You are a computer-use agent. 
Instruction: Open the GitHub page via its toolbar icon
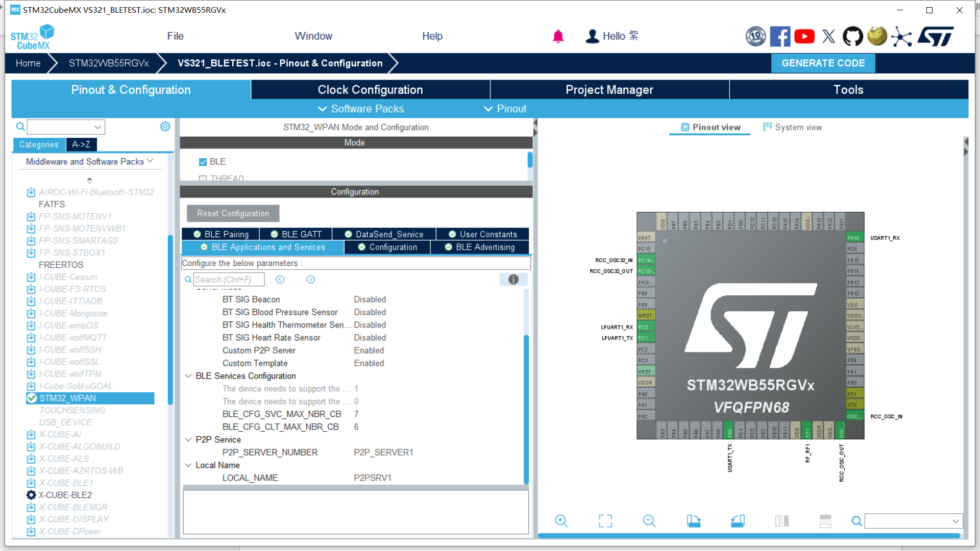click(x=852, y=36)
